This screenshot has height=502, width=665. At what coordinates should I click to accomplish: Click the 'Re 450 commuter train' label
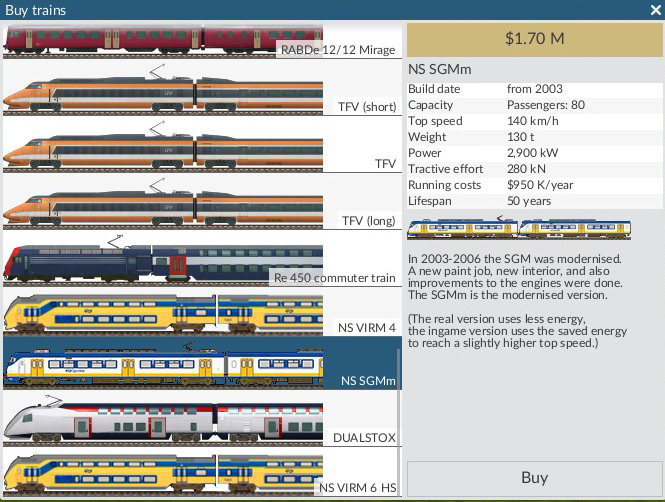click(x=335, y=278)
